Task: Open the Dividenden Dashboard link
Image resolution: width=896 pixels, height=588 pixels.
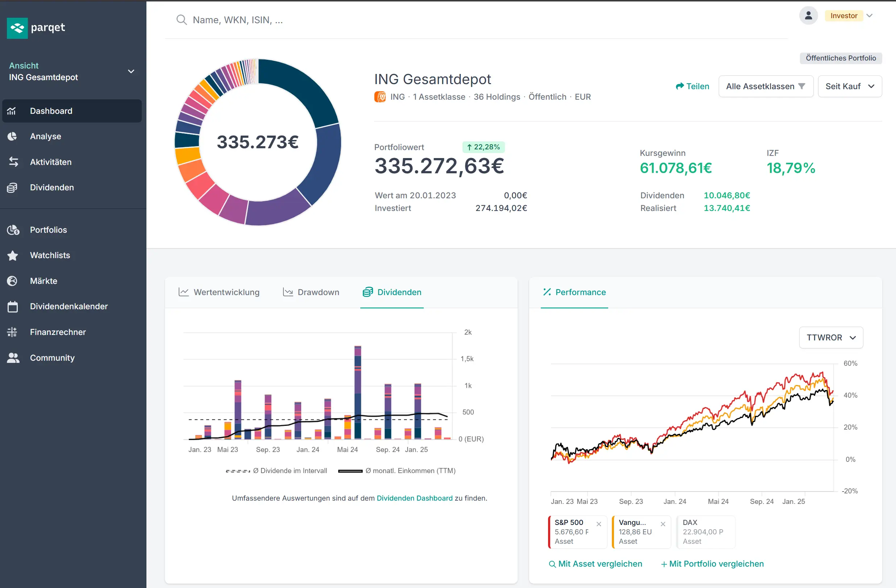Action: coord(415,498)
